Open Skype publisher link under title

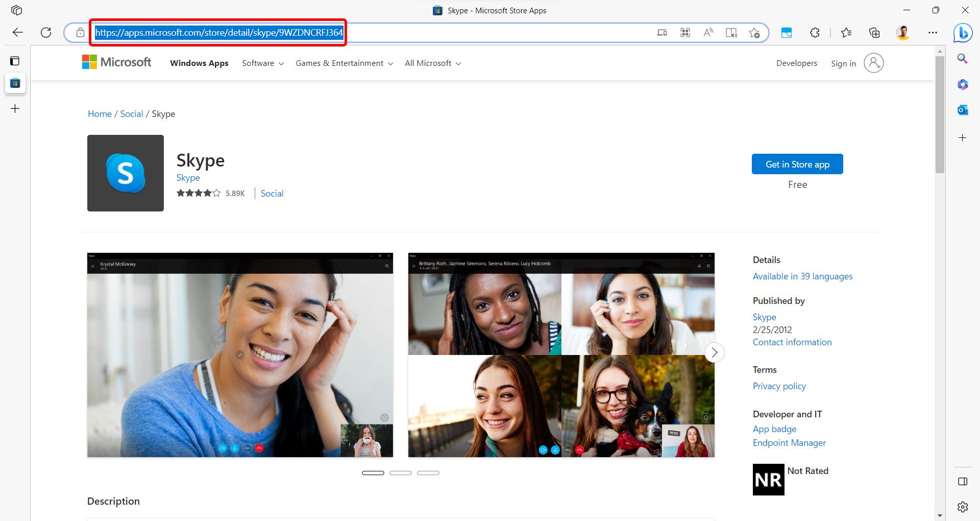point(188,178)
